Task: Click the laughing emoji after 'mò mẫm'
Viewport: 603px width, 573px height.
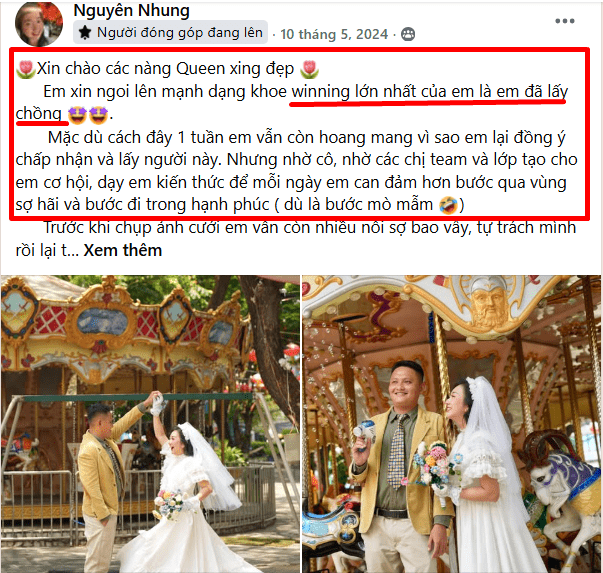Action: point(448,205)
